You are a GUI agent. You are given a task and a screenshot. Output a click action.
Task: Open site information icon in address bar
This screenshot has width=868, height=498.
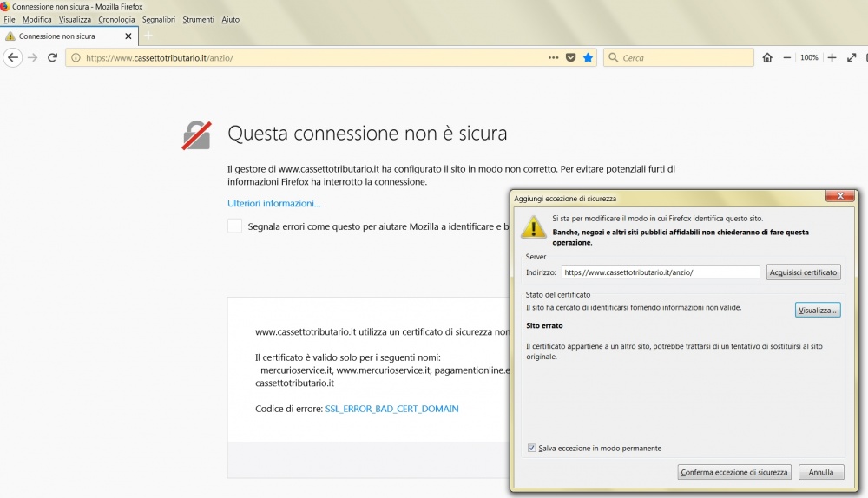pyautogui.click(x=76, y=57)
